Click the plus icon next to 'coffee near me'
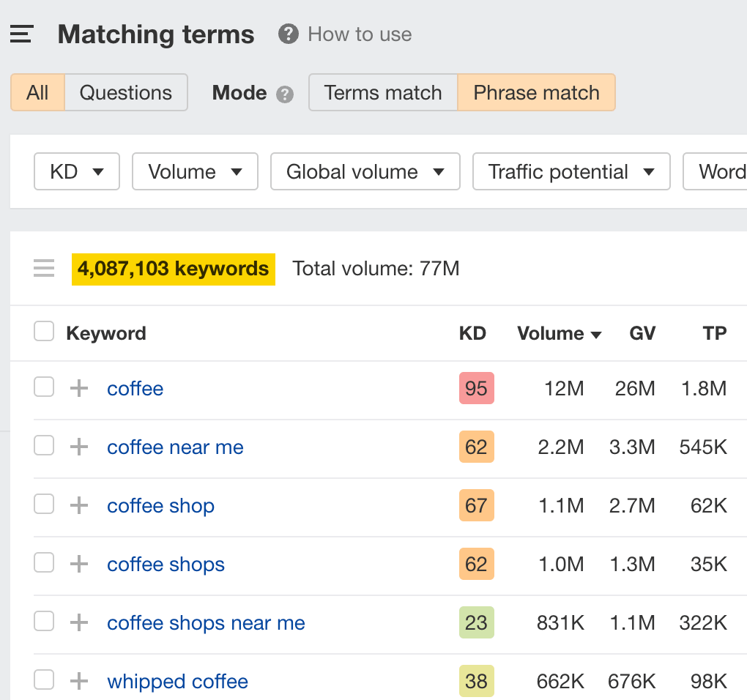747x700 pixels. 78,447
